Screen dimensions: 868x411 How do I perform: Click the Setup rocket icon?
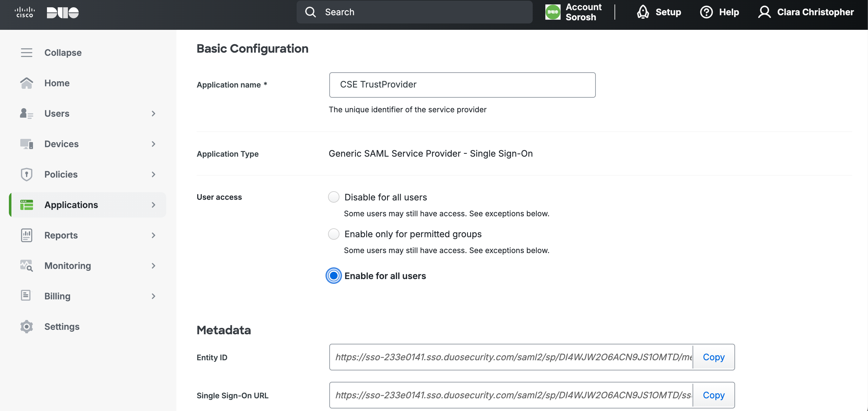point(642,12)
